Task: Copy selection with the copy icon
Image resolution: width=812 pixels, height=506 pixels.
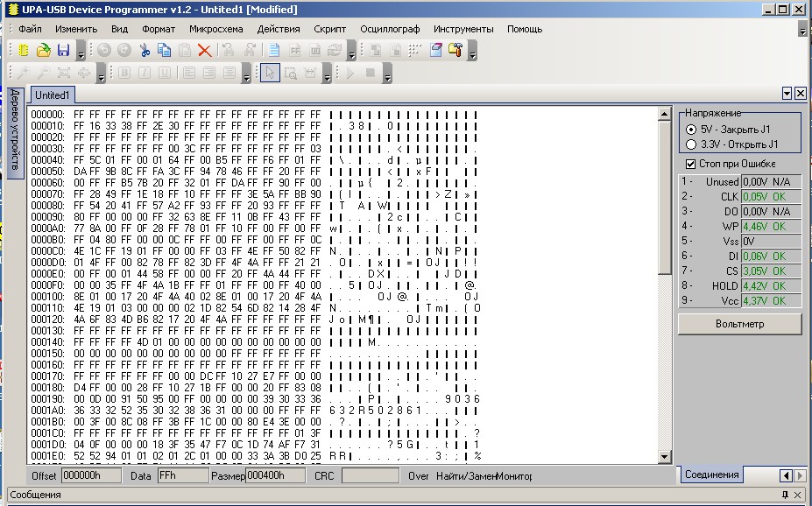Action: (164, 50)
